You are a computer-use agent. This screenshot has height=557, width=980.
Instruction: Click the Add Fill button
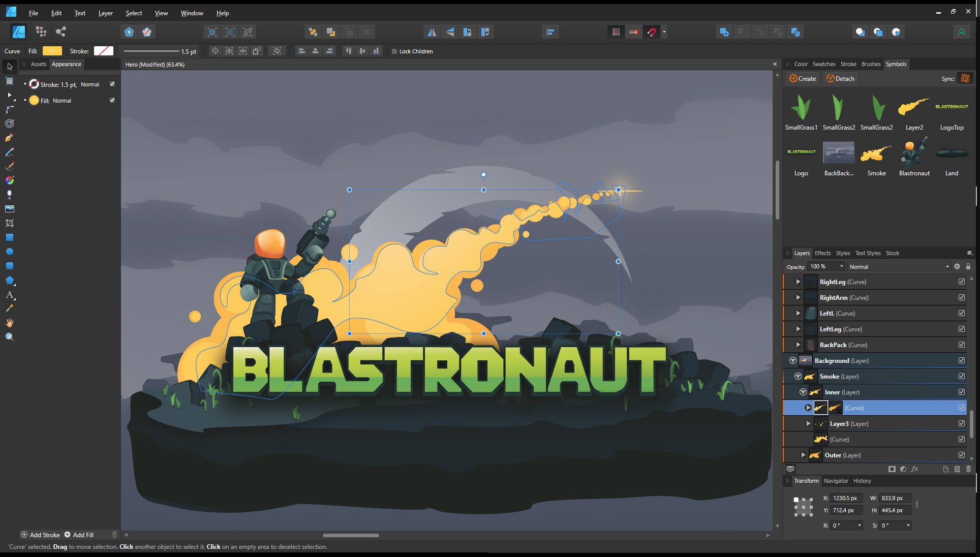click(79, 535)
